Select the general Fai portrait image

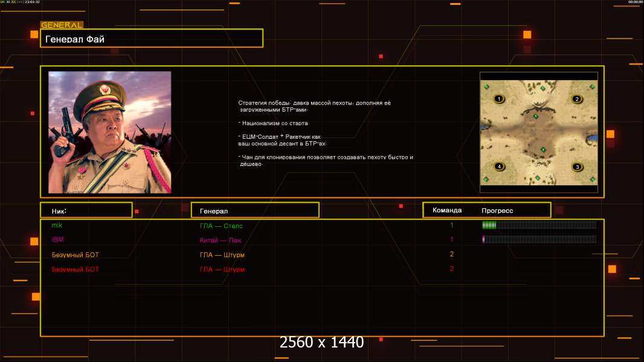(110, 132)
